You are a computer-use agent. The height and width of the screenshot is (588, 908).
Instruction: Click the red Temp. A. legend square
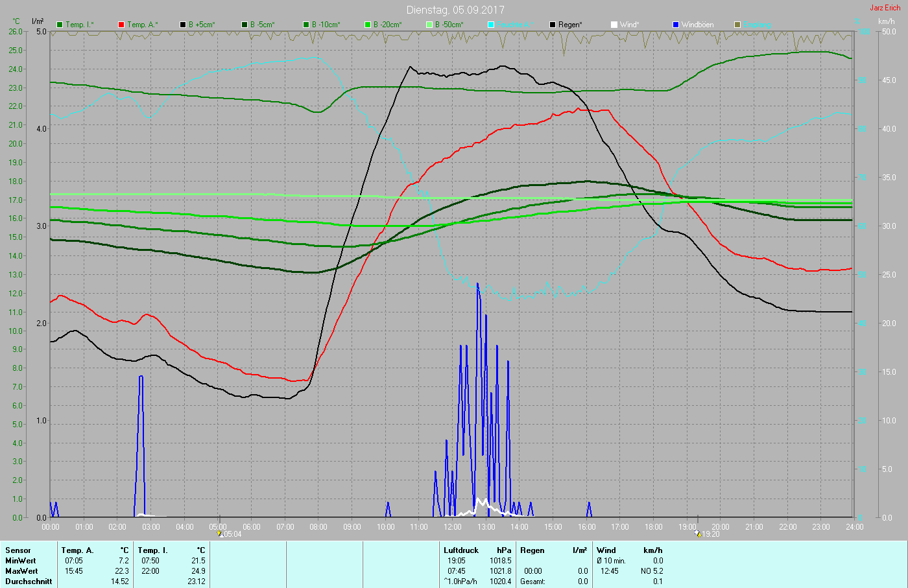(x=121, y=25)
